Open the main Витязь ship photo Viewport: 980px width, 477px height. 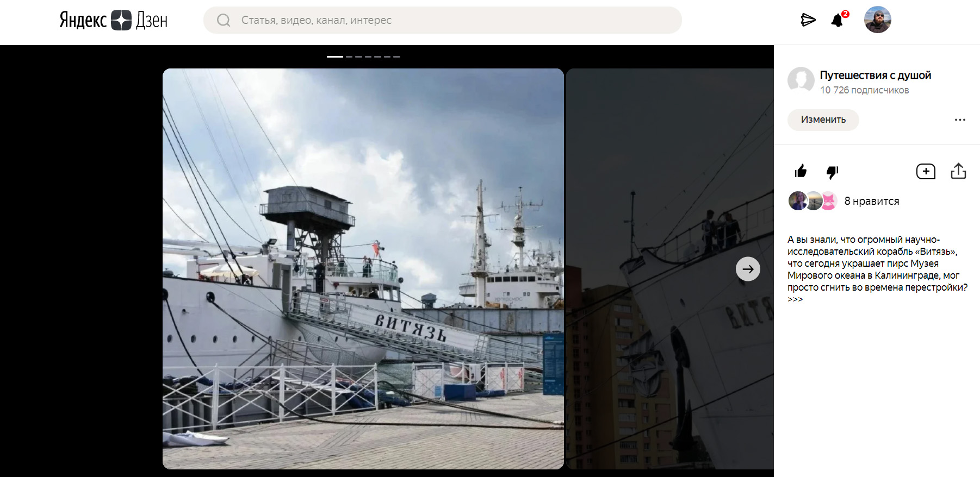coord(363,269)
